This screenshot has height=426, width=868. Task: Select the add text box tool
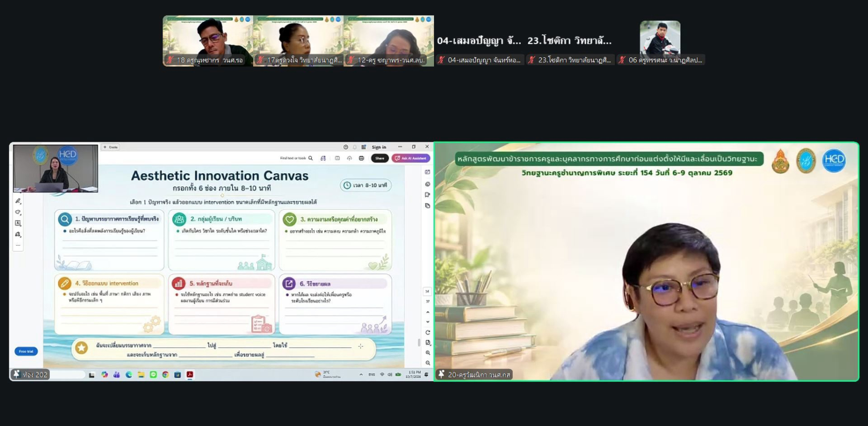[x=18, y=223]
